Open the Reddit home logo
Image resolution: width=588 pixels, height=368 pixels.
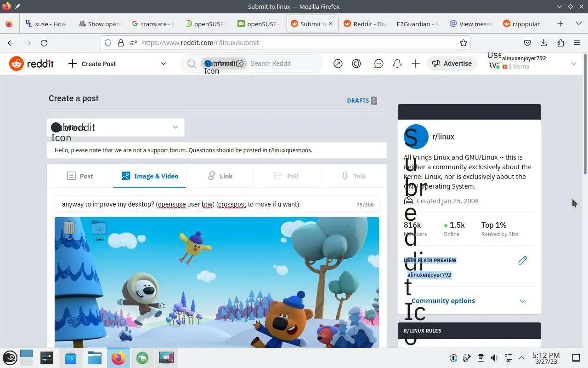(x=31, y=63)
